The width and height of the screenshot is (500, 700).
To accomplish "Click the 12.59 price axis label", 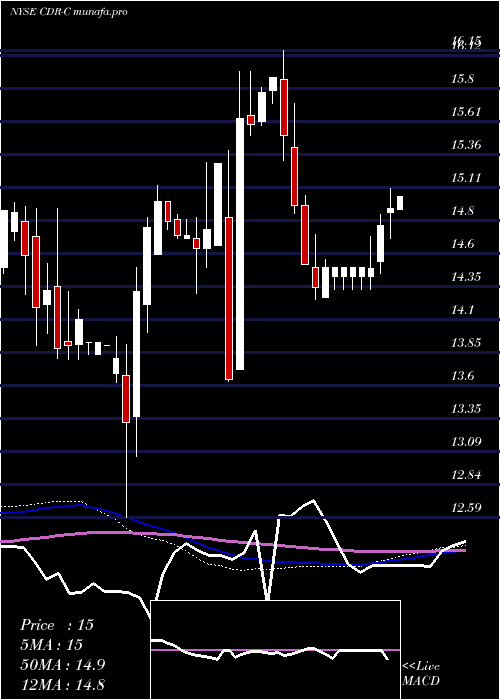I will click(466, 508).
